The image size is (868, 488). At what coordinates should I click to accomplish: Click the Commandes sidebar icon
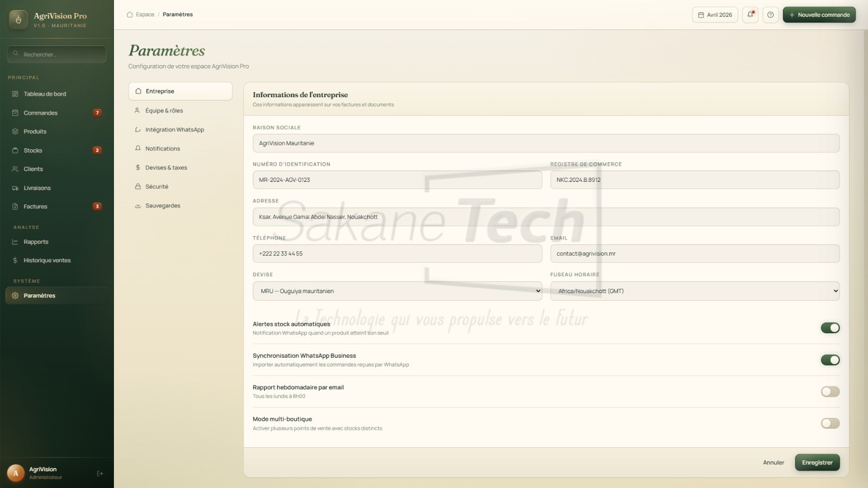pyautogui.click(x=15, y=113)
